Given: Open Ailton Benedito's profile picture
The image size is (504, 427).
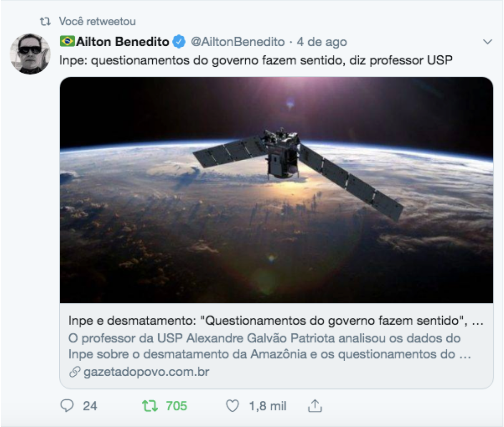Looking at the screenshot, I should [30, 54].
